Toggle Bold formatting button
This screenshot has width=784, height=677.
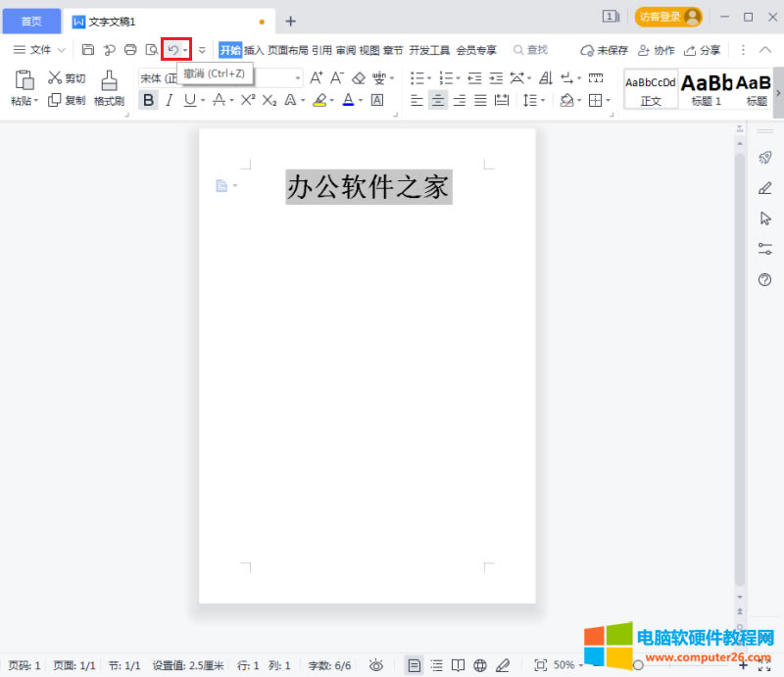(x=148, y=100)
